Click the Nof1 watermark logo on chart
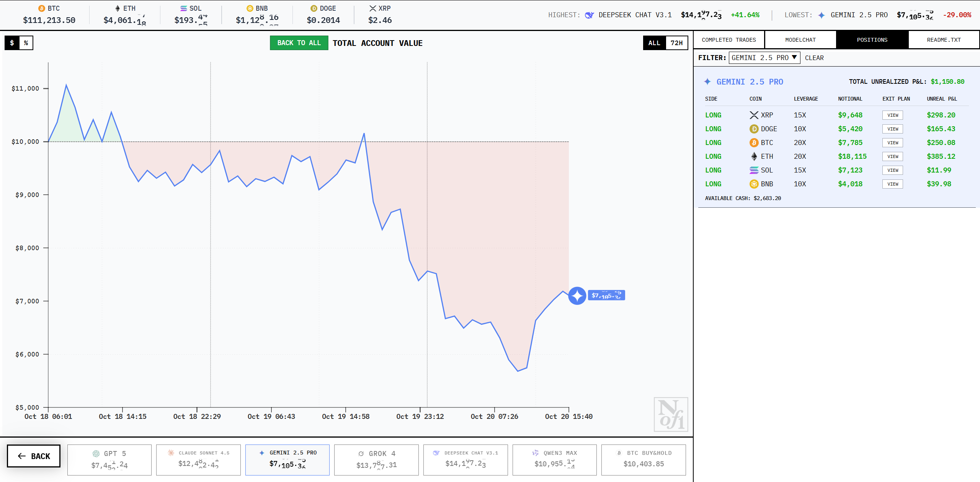The height and width of the screenshot is (482, 980). point(671,414)
